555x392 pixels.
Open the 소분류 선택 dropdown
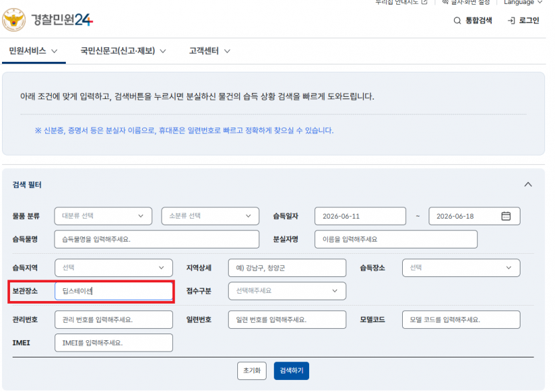(x=210, y=216)
